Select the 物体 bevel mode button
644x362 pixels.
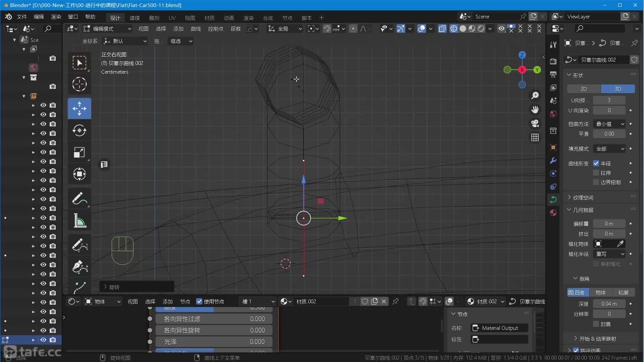tap(600, 293)
